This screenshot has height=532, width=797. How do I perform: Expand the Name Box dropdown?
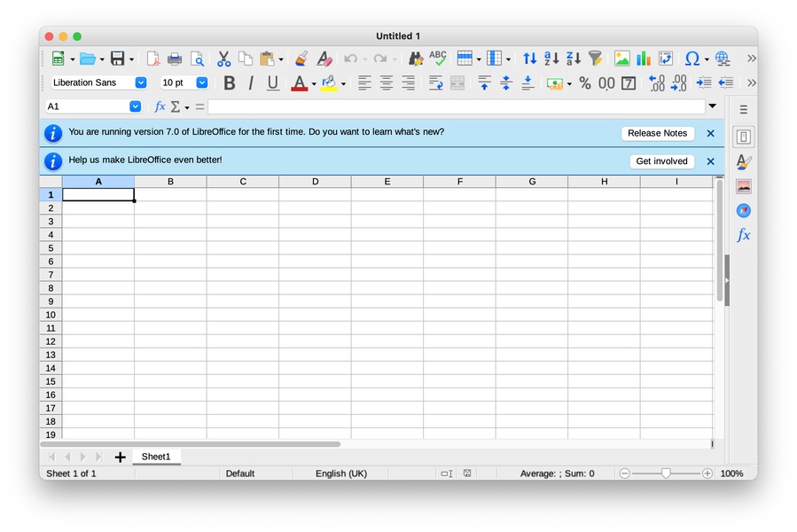pos(136,106)
